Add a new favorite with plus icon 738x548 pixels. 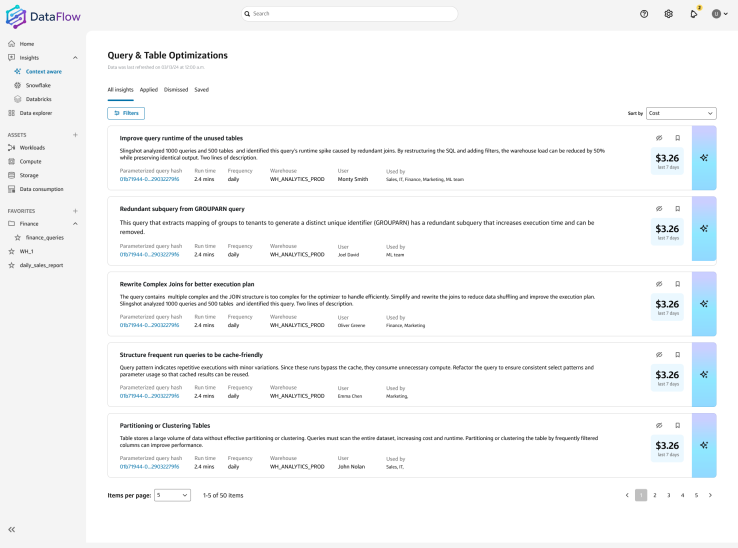75,211
